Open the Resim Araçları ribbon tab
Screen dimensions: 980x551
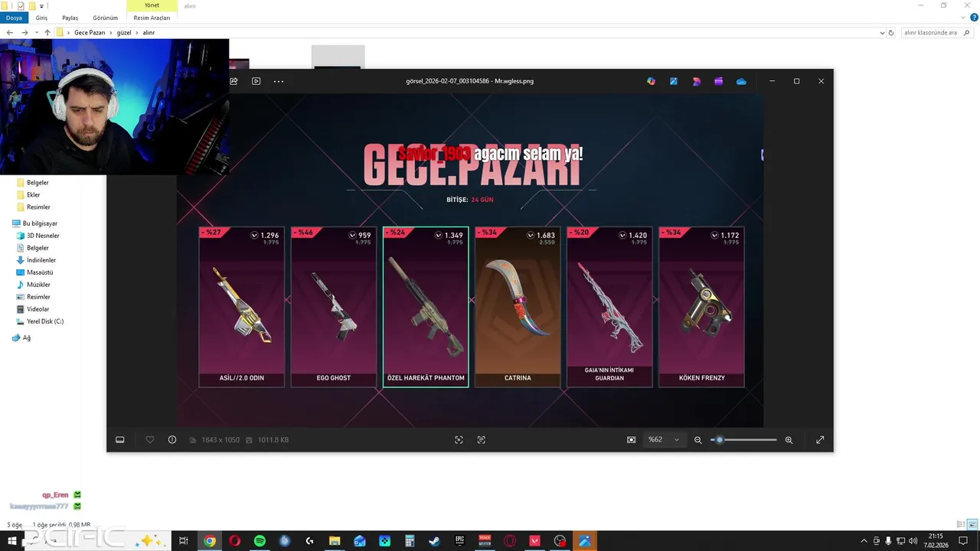coord(152,18)
